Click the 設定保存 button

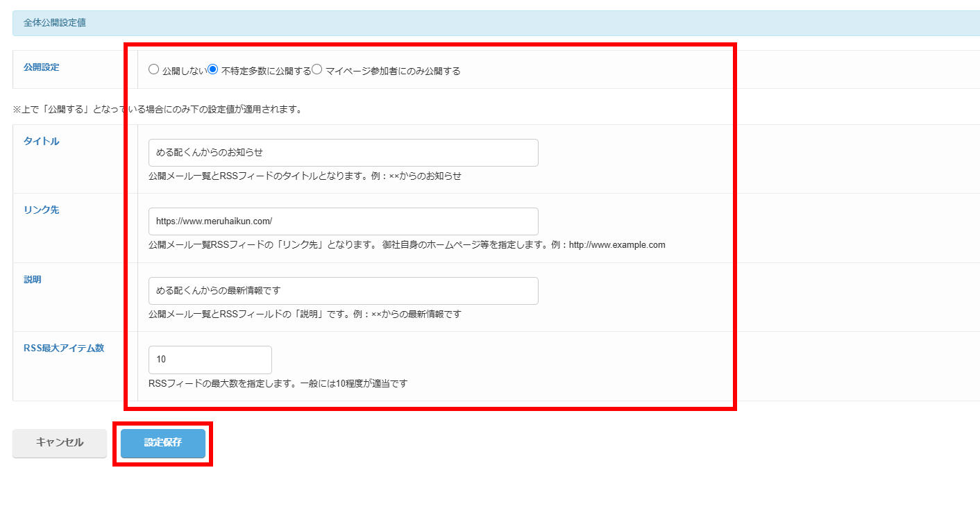click(x=163, y=443)
